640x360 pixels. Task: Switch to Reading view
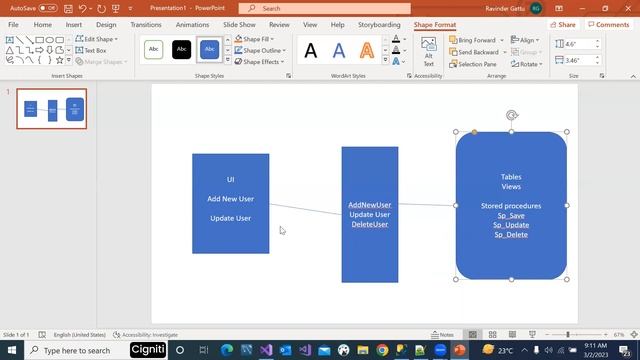(512, 335)
